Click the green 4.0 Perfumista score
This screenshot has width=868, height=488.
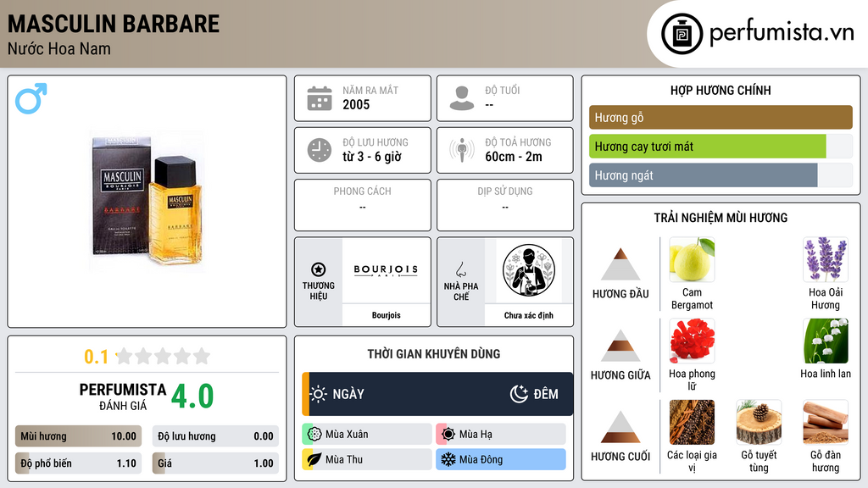click(x=192, y=396)
